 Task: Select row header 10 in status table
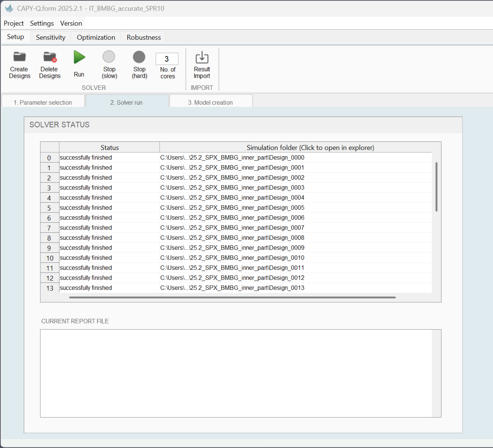coord(50,258)
